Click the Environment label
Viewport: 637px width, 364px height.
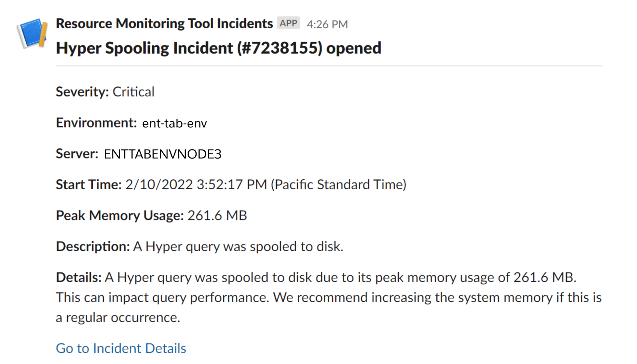click(x=97, y=123)
